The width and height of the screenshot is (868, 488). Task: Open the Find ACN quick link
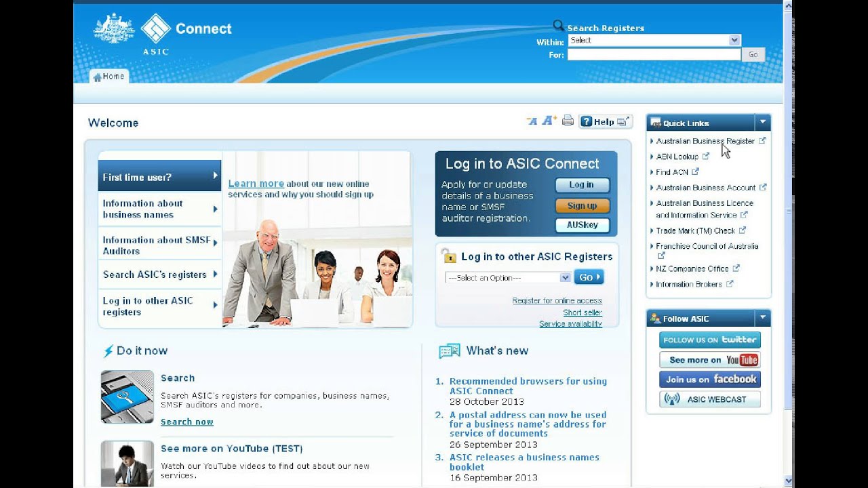point(672,172)
